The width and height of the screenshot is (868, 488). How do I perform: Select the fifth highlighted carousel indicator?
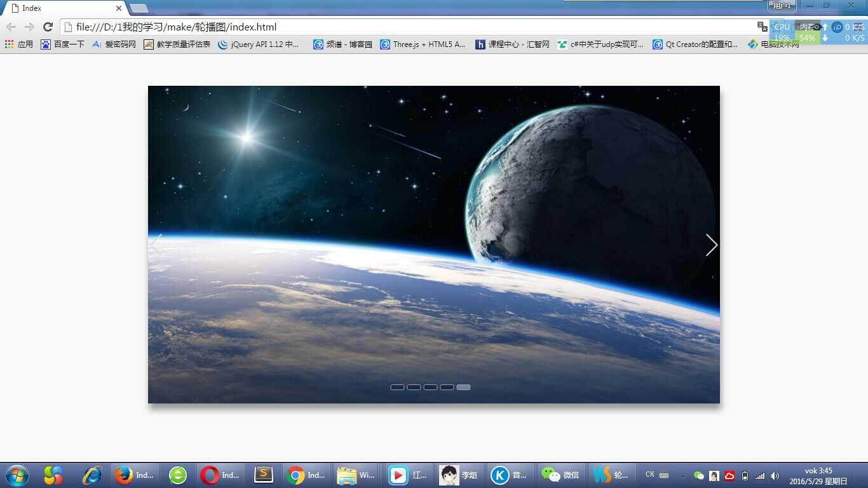click(x=464, y=387)
